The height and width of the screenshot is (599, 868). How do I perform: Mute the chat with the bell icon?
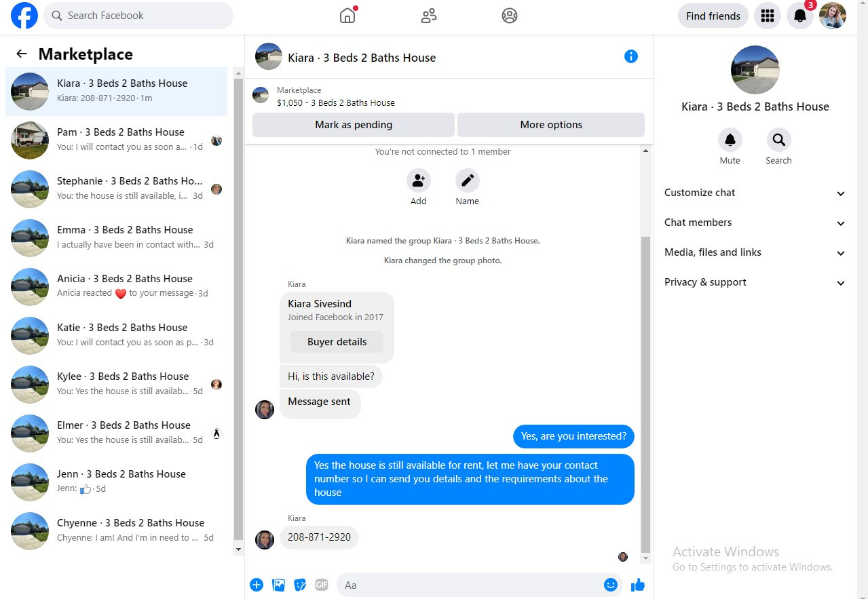coord(730,140)
